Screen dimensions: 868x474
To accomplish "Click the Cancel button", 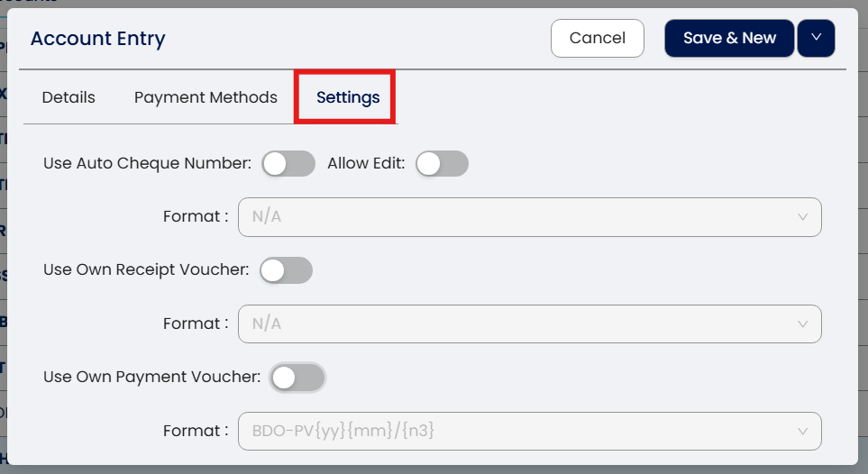I will click(597, 38).
